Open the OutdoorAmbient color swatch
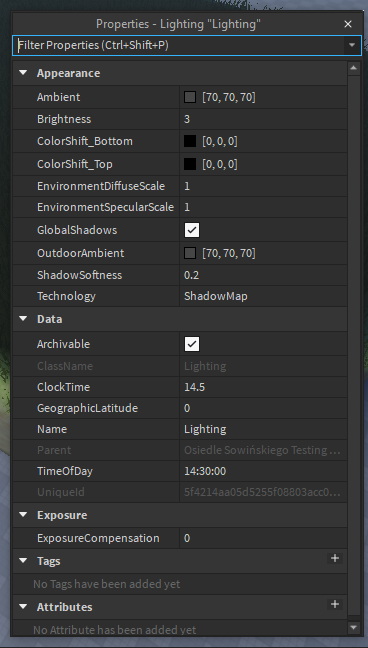Screen dimensions: 368x648 click(190, 253)
